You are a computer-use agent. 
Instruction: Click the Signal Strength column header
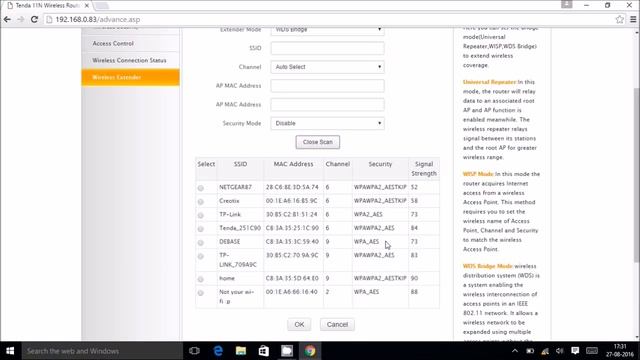point(424,169)
